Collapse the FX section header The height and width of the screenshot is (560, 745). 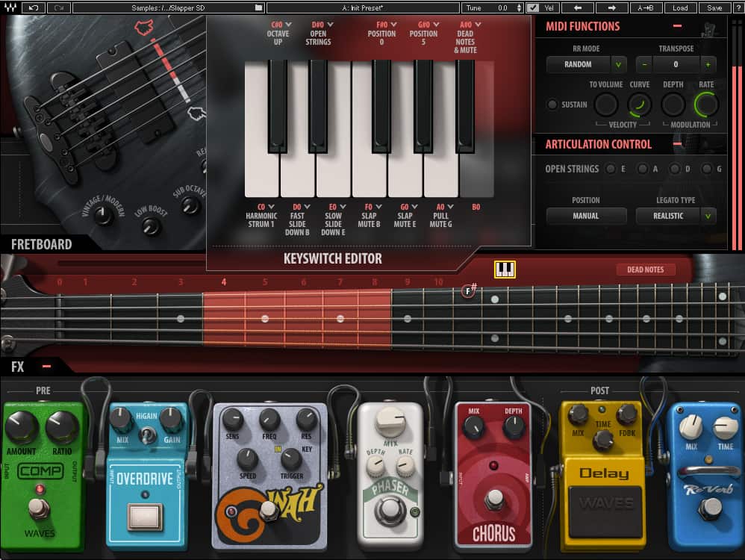coord(46,366)
